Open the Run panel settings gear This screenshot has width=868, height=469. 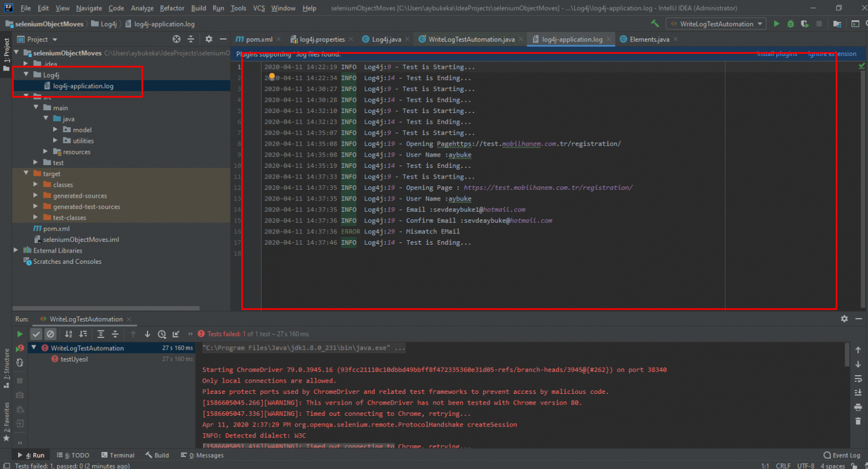point(844,319)
